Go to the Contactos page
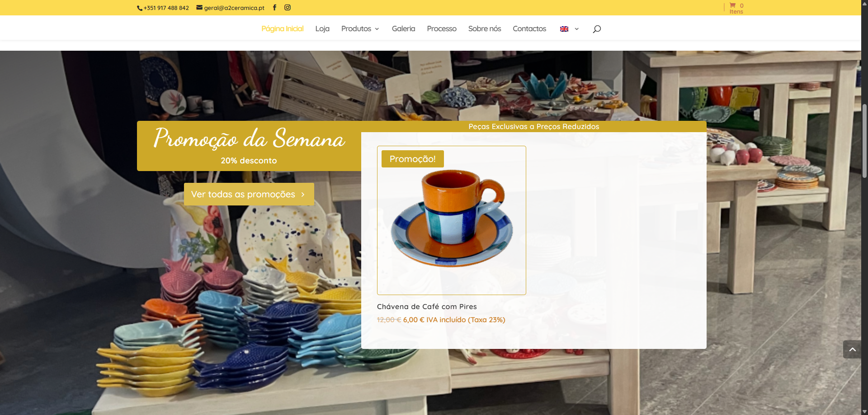868x415 pixels. (x=529, y=29)
